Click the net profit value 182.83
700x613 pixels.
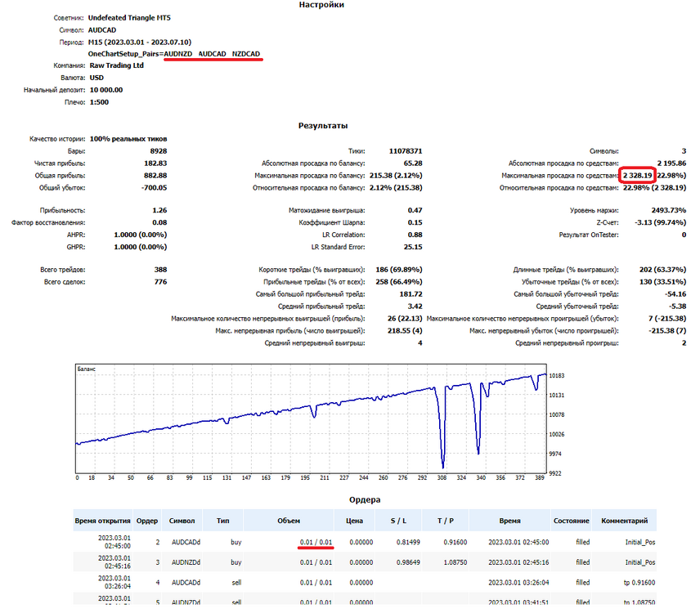click(x=155, y=163)
